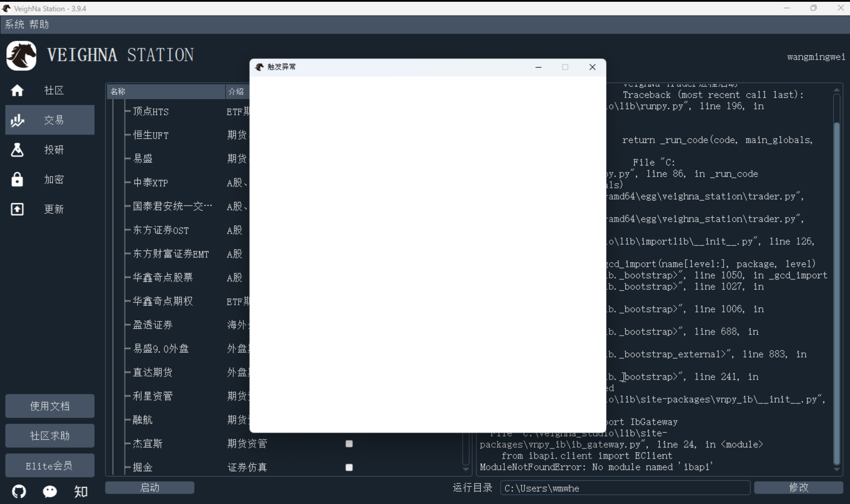Click the 启动 button

point(150,488)
